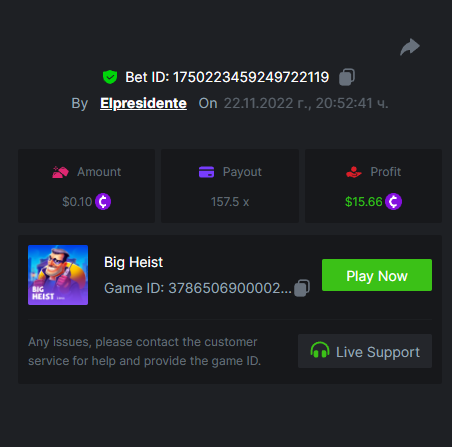Click the purple Payout card icon
The height and width of the screenshot is (447, 452).
pyautogui.click(x=206, y=172)
